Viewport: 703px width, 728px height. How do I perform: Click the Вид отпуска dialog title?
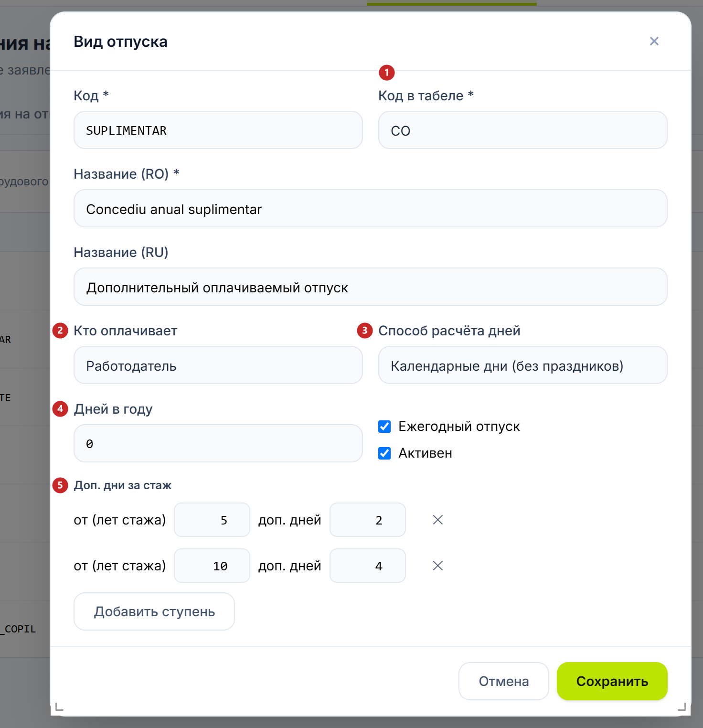click(120, 42)
